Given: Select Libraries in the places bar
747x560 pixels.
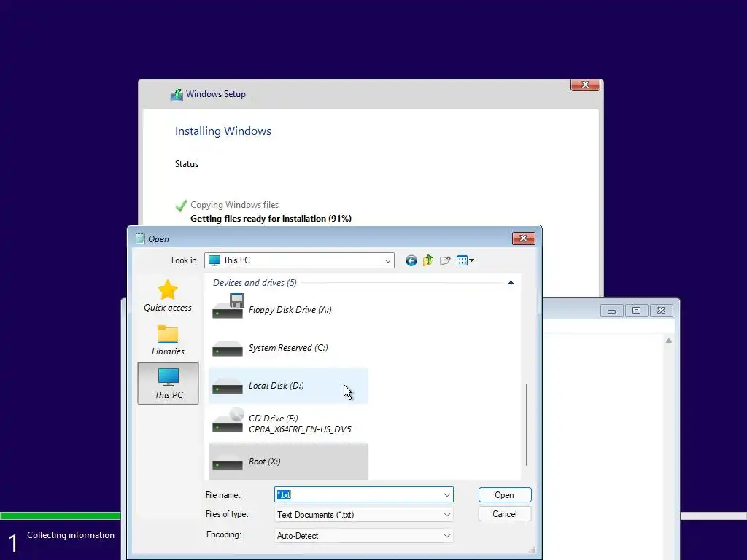Looking at the screenshot, I should tap(168, 340).
